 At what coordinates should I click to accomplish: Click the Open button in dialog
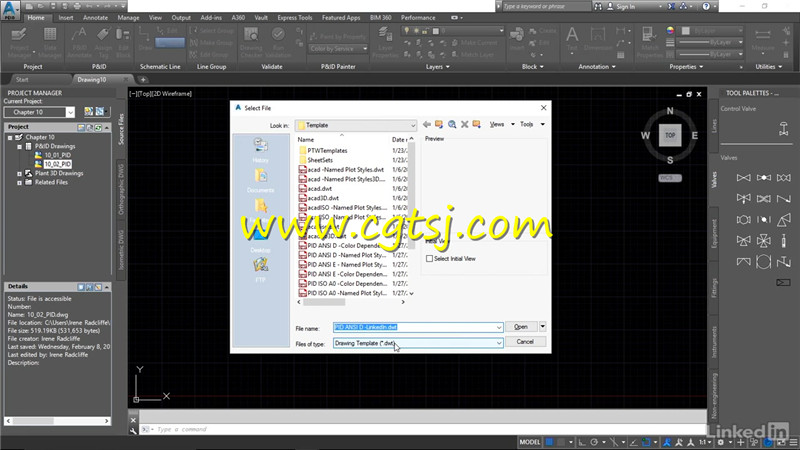[x=521, y=327]
